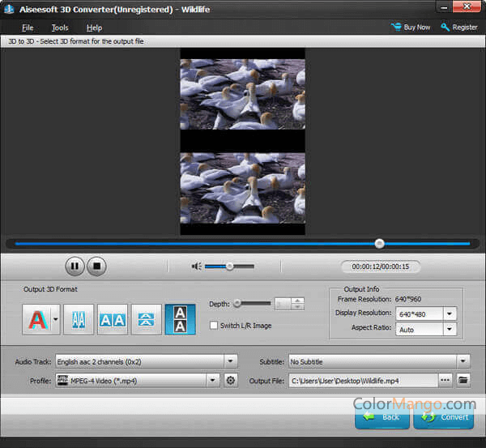
Task: Expand the Anaglyph type dropdown arrow
Action: click(x=55, y=319)
